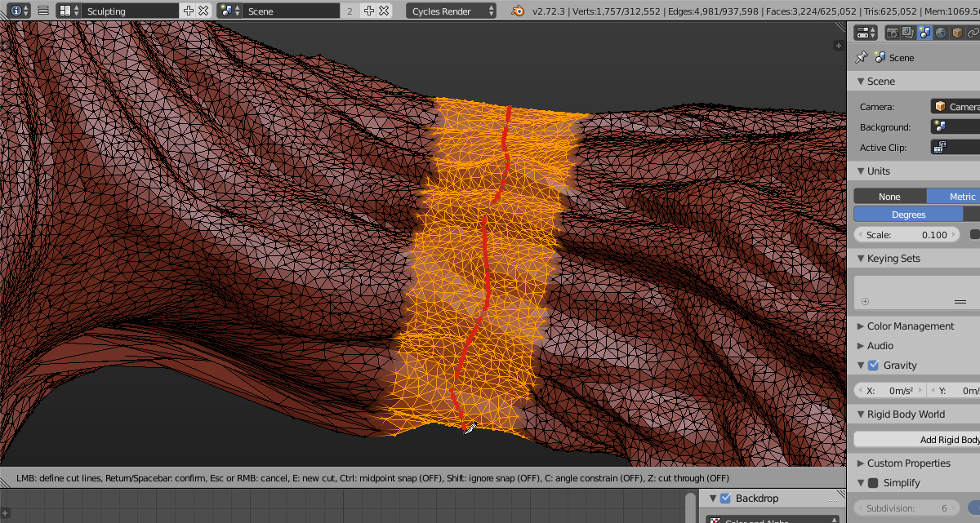The height and width of the screenshot is (523, 980).
Task: Open the Render properties tab (camera icon)
Action: (893, 33)
